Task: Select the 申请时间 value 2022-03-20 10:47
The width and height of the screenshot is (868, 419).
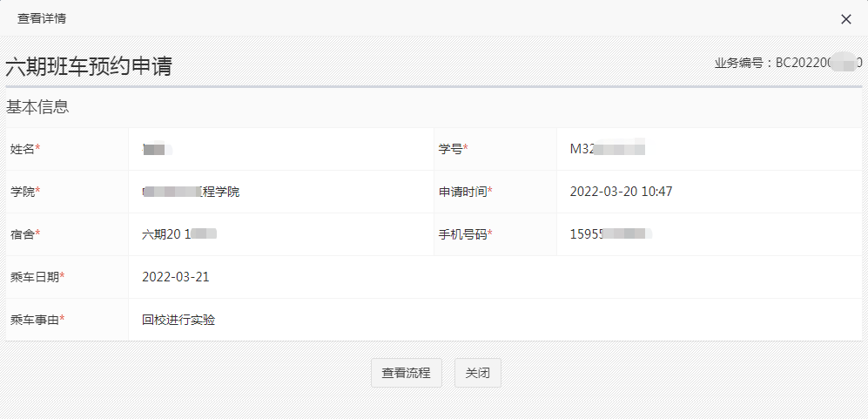Action: tap(621, 192)
